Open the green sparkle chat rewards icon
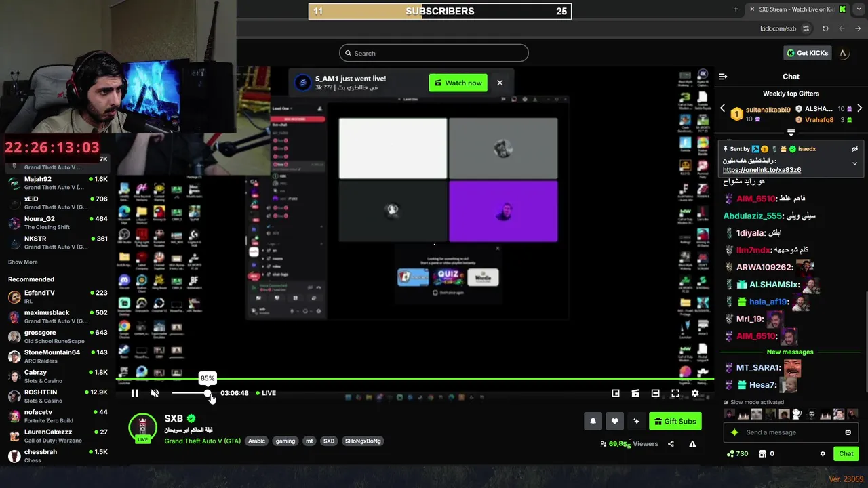868x488 pixels. (734, 432)
